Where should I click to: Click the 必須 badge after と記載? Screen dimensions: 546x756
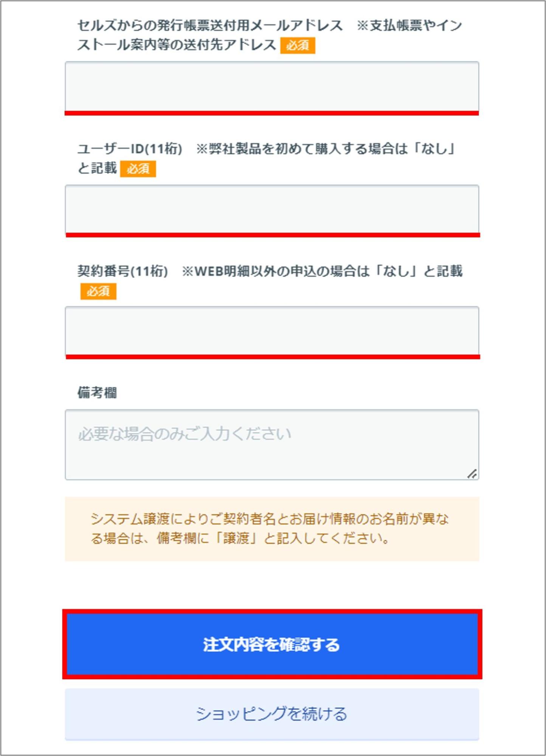(138, 169)
